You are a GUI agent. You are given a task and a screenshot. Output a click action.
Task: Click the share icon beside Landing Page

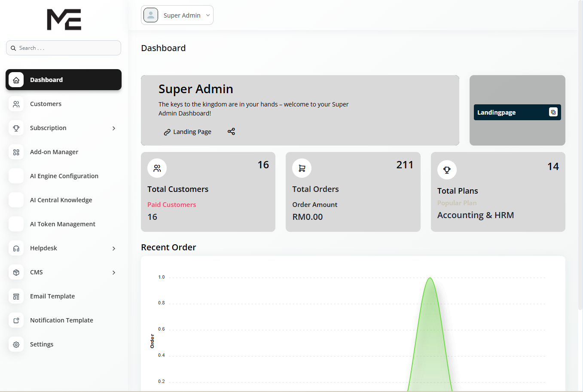(231, 131)
